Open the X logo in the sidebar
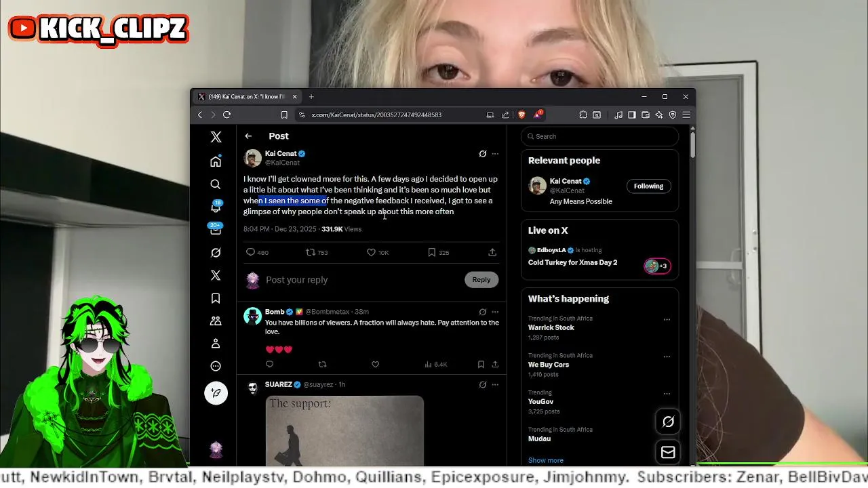 point(216,137)
